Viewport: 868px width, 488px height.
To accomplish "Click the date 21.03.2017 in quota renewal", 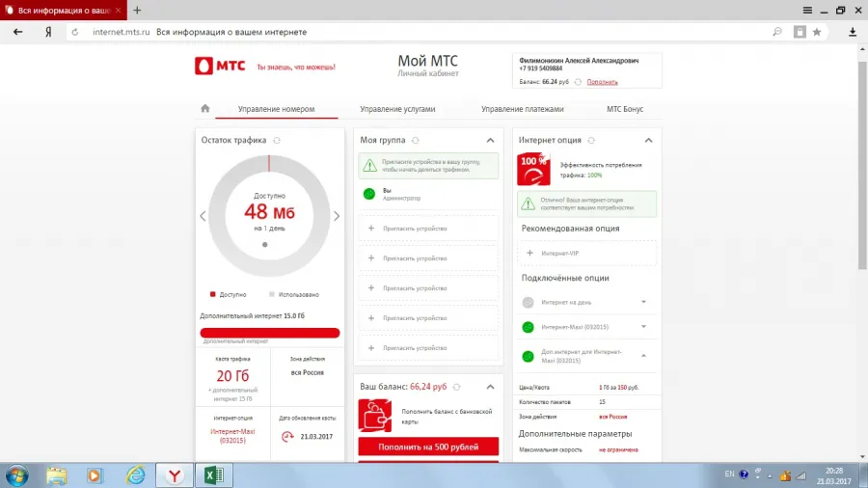I will click(316, 437).
